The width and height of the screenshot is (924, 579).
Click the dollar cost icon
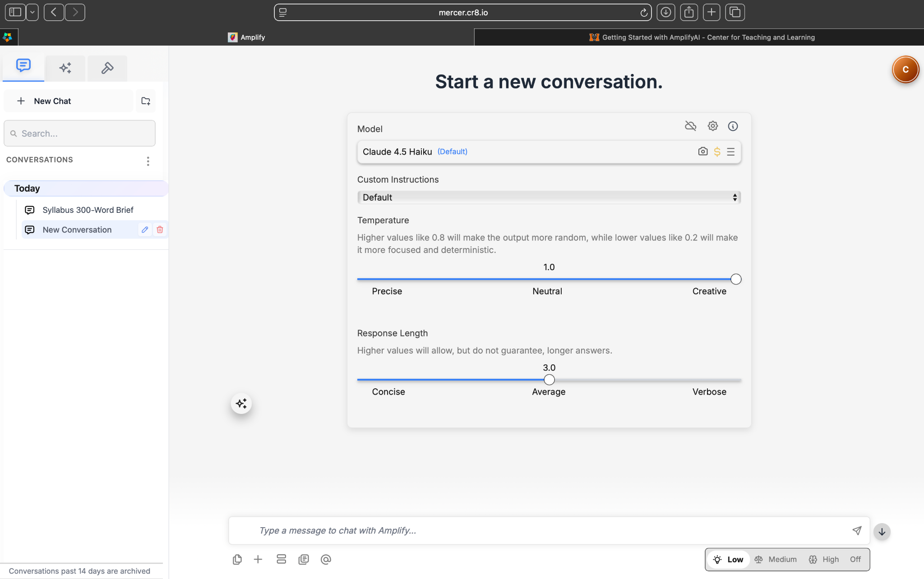point(717,152)
